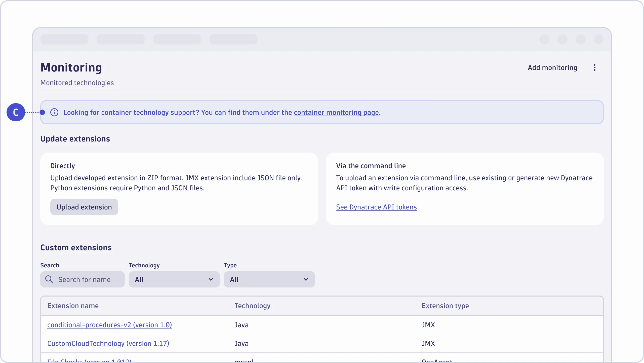644x363 pixels.
Task: Select Java cell in CustomCloudTechnology row
Action: [x=241, y=343]
